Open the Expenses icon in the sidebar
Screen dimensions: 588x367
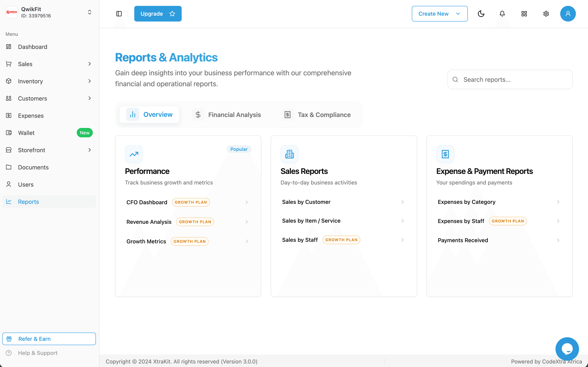click(9, 116)
